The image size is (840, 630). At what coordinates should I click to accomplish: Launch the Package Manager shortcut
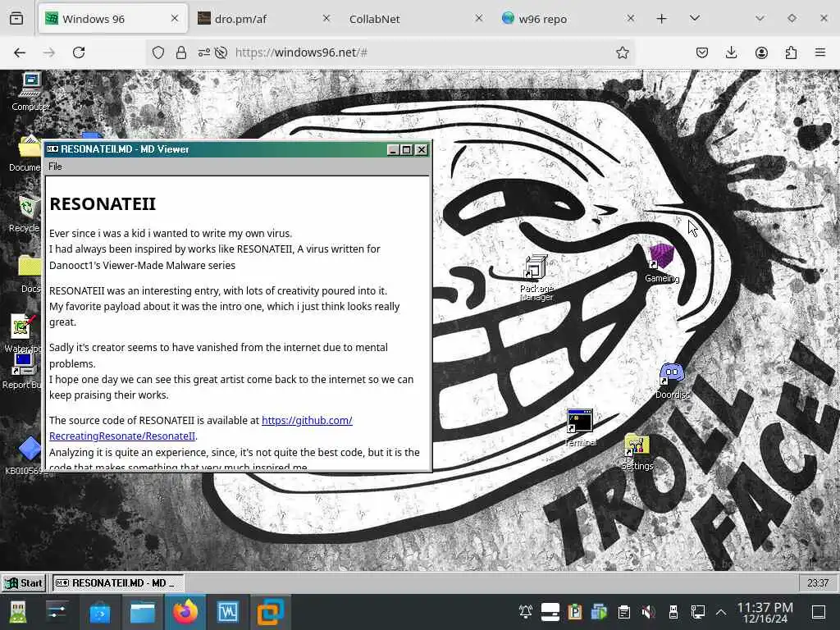coord(536,277)
